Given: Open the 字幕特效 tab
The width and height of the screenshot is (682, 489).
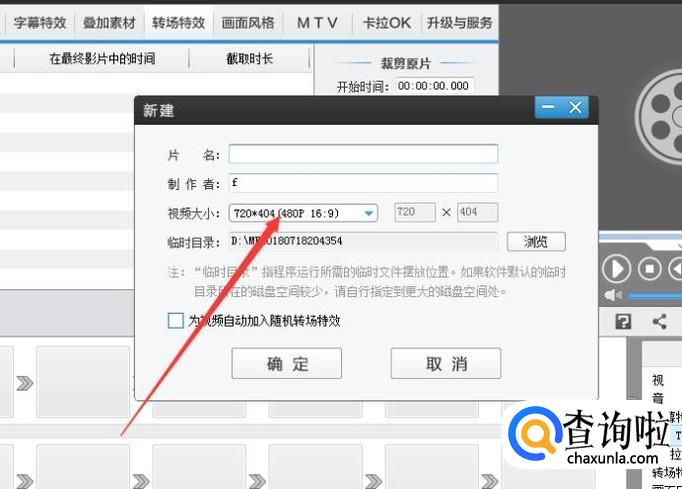Looking at the screenshot, I should click(39, 23).
